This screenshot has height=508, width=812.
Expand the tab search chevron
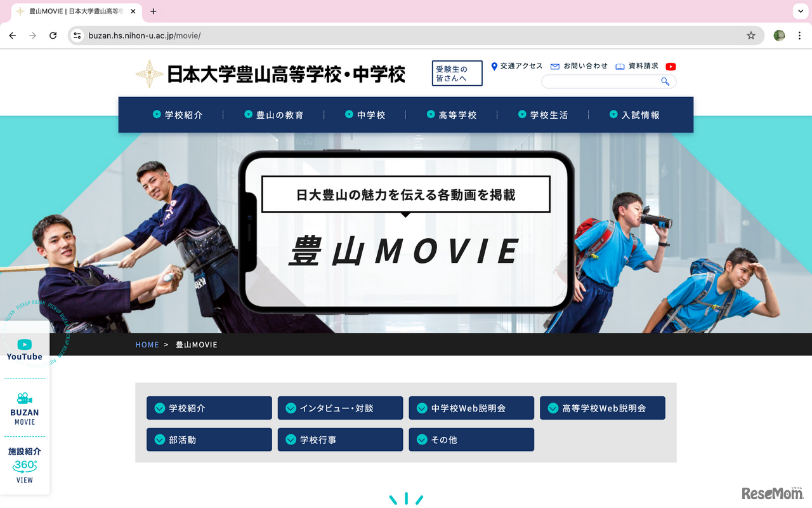(x=799, y=11)
